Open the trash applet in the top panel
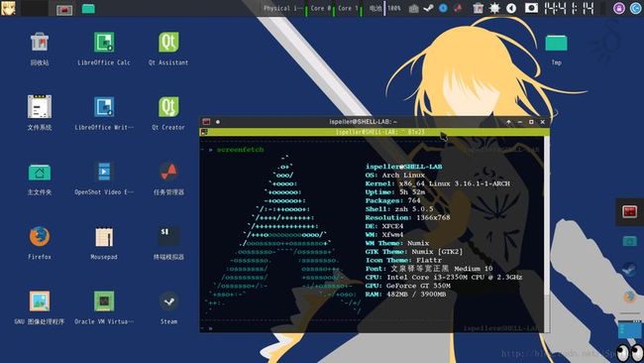This screenshot has width=644, height=363. [x=478, y=8]
